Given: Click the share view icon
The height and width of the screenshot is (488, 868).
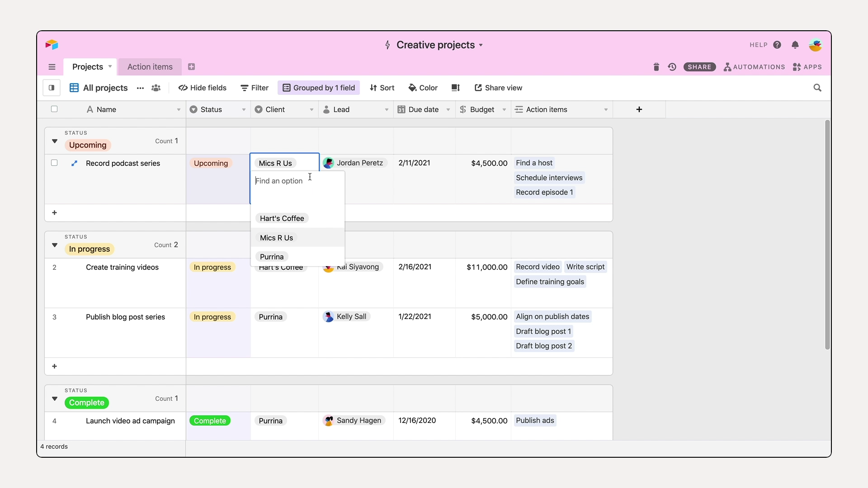Looking at the screenshot, I should 477,88.
